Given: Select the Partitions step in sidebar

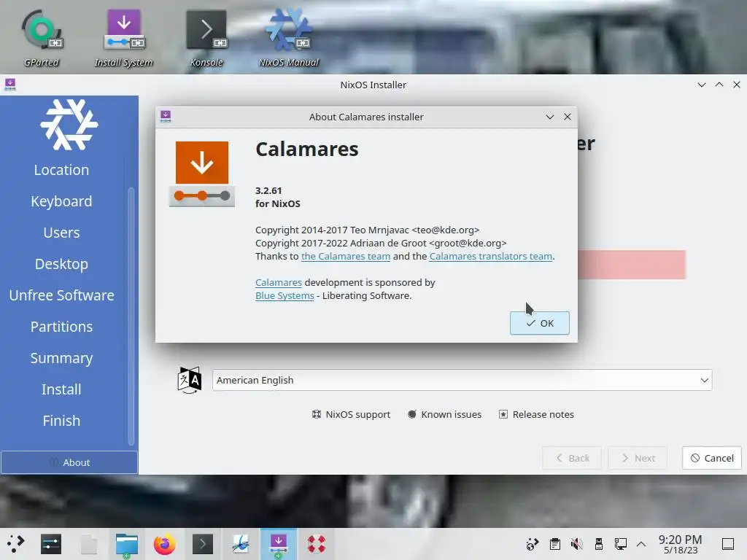Looking at the screenshot, I should [61, 327].
